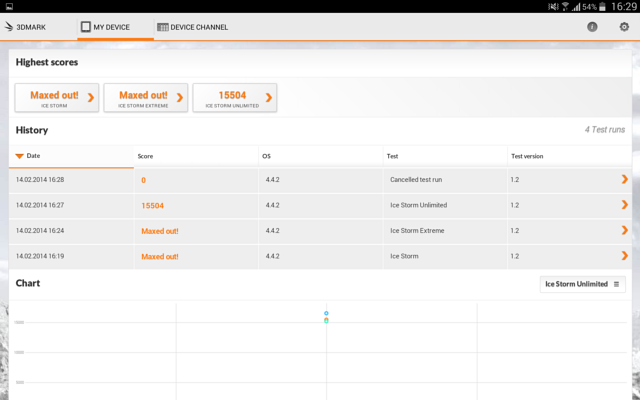640x400 pixels.
Task: Open Ice Storm Maxed out score card
Action: click(x=57, y=98)
